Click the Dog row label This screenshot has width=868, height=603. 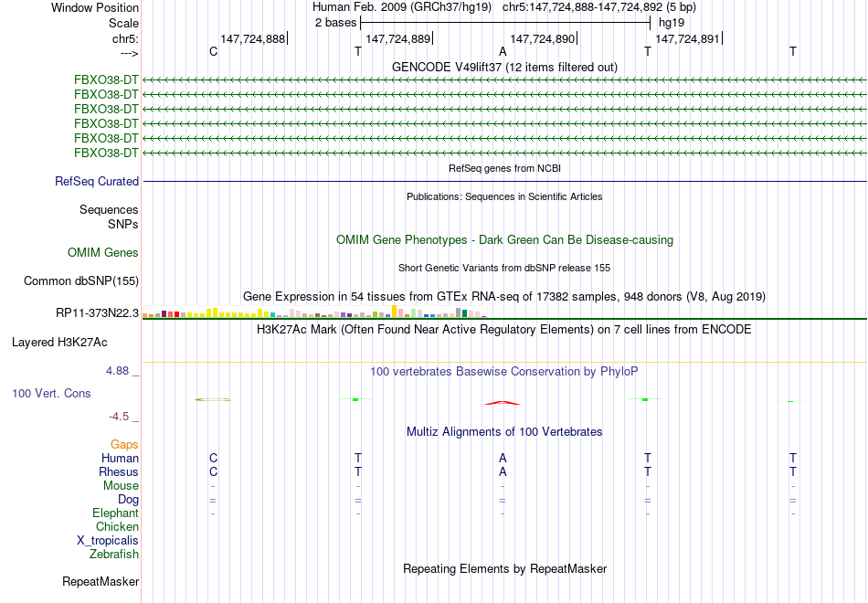tap(128, 500)
